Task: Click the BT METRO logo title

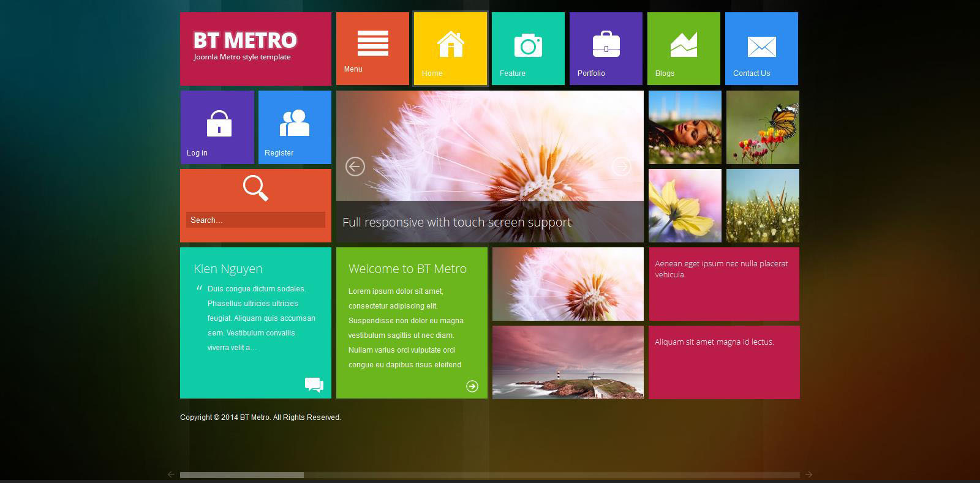Action: pyautogui.click(x=245, y=40)
